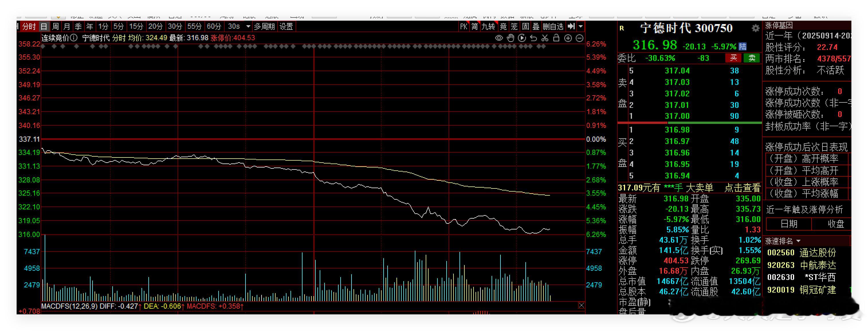Click the arrow-to-bar collapse icon after 删自选
This screenshot has height=331, width=868.
coord(571,26)
